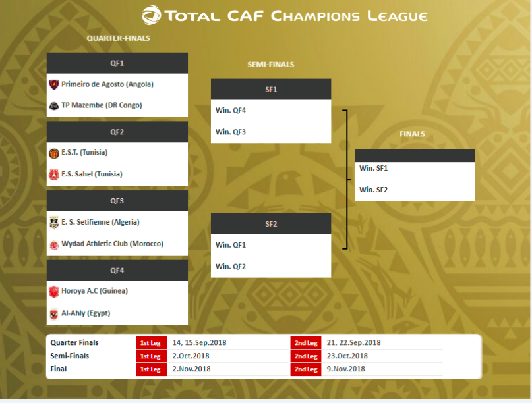Select the Final 1st Leg red label
Image resolution: width=532 pixels, height=403 pixels.
[152, 369]
